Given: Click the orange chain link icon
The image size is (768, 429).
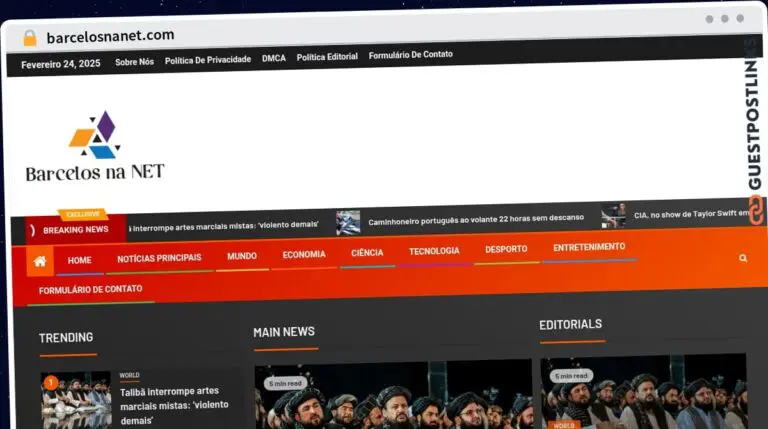Looking at the screenshot, I should [x=756, y=209].
